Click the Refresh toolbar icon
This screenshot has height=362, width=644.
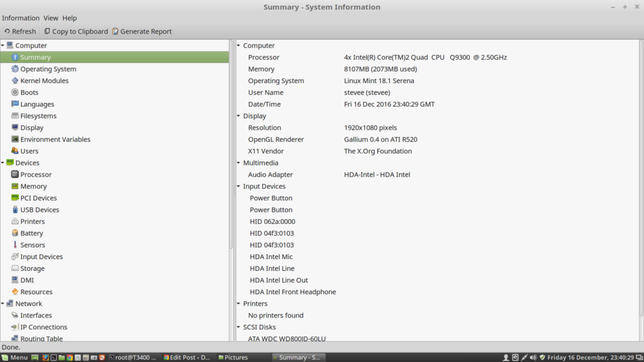tap(7, 31)
